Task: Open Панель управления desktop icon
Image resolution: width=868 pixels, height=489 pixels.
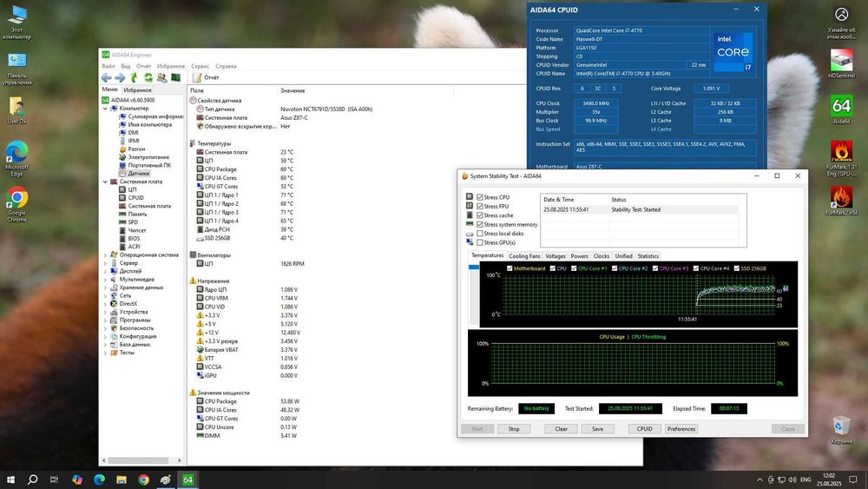Action: [x=16, y=69]
